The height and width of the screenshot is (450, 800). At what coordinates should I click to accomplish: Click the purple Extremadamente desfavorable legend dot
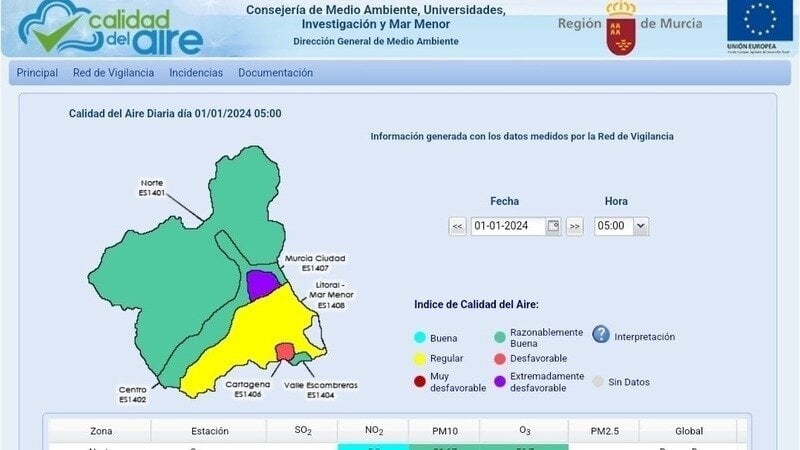pyautogui.click(x=500, y=381)
